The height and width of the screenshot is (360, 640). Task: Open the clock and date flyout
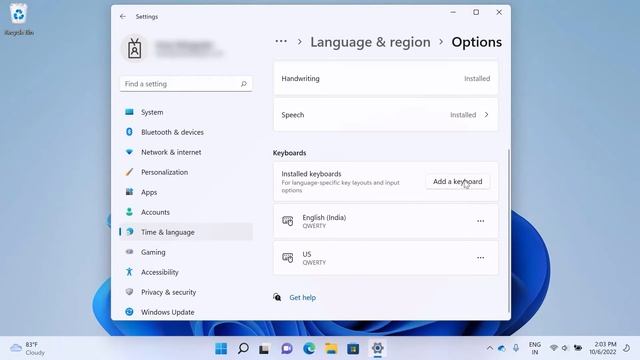pyautogui.click(x=602, y=348)
